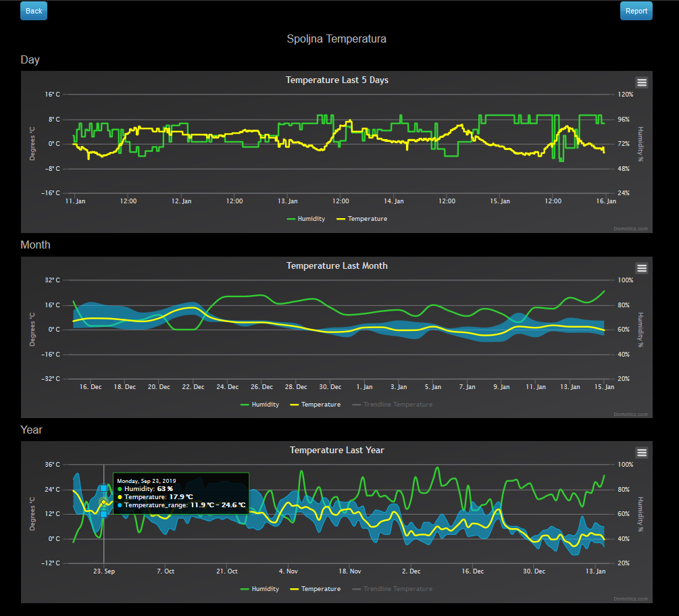Open the Last Year chart hamburger menu
The image size is (679, 616).
[x=642, y=453]
